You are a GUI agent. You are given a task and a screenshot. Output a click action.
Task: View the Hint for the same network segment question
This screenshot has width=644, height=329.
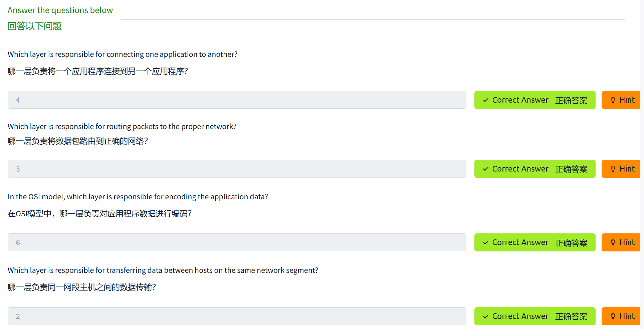[x=623, y=316]
